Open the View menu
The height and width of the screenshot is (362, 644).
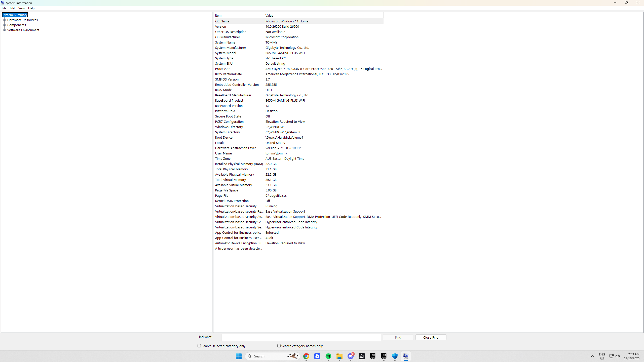(x=21, y=8)
